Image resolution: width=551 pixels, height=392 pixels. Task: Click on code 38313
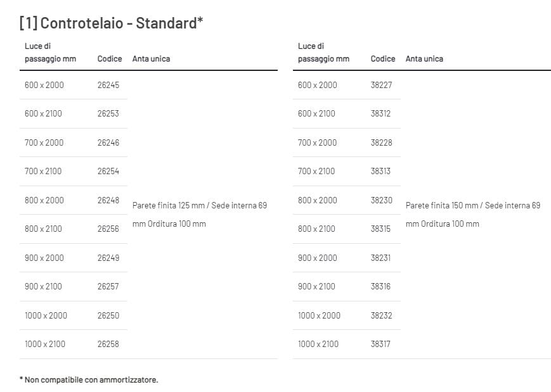381,171
